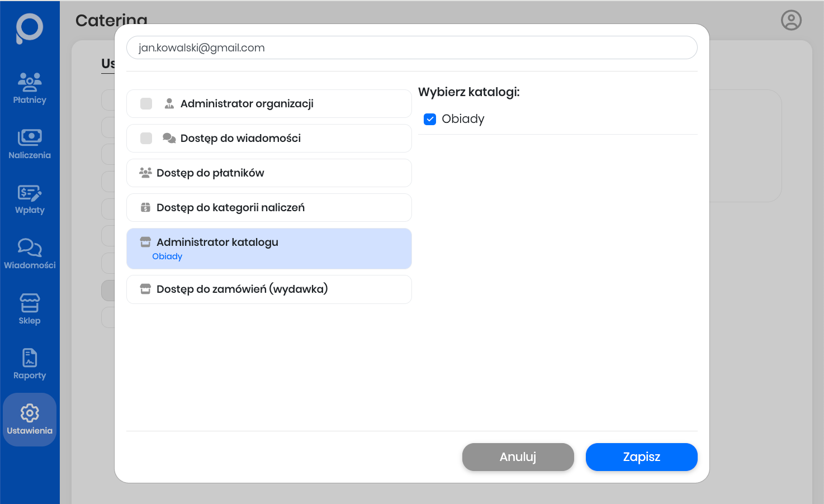Open Płatnicy section in sidebar
This screenshot has height=504, width=824.
(30, 89)
